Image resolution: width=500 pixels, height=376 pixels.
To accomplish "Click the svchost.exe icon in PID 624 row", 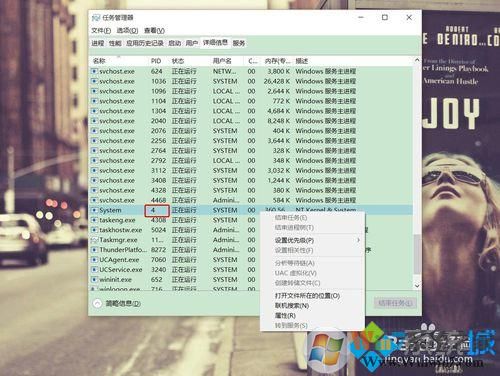I will [95, 71].
